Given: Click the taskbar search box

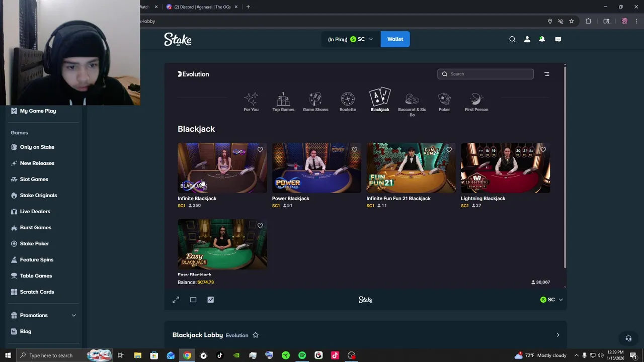Looking at the screenshot, I should pos(64,355).
